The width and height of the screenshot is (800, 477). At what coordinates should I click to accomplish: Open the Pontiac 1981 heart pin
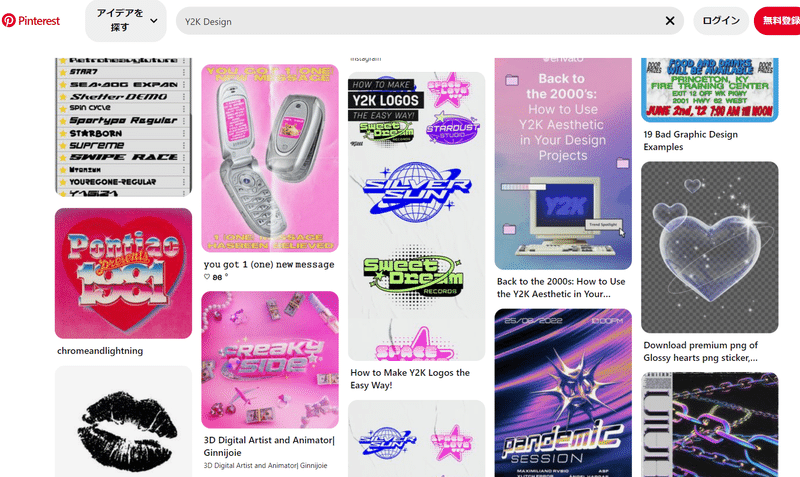coord(123,273)
